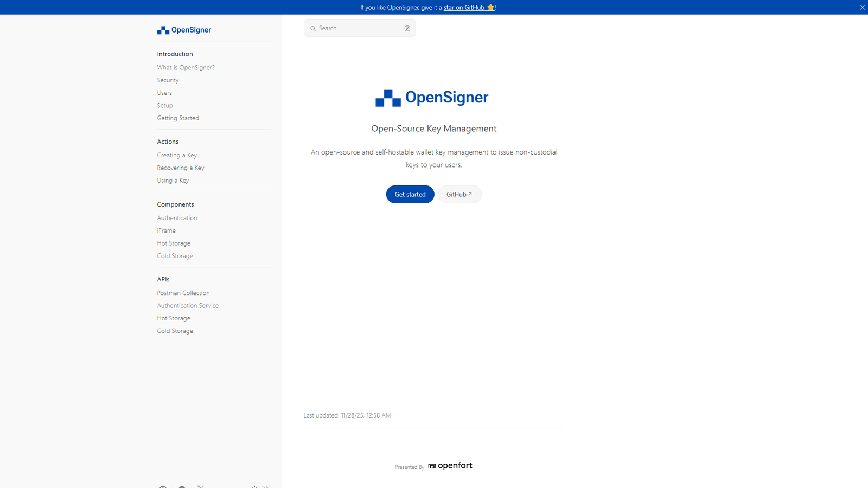Select Authentication Service under APIs

tap(188, 305)
